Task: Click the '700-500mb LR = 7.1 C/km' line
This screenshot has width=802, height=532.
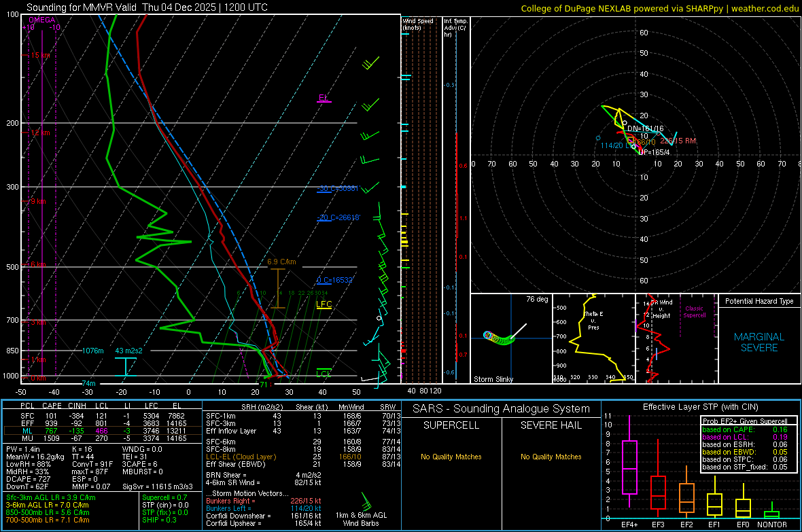Action: tap(48, 520)
